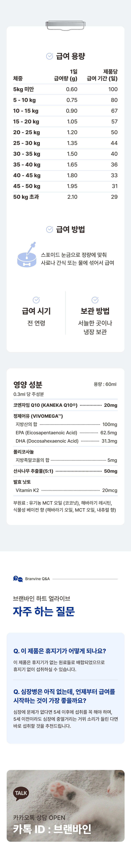This screenshot has width=131, height=868.
Task: Open the 카카오톡 상담 OPEN text
Action: pos(39,817)
